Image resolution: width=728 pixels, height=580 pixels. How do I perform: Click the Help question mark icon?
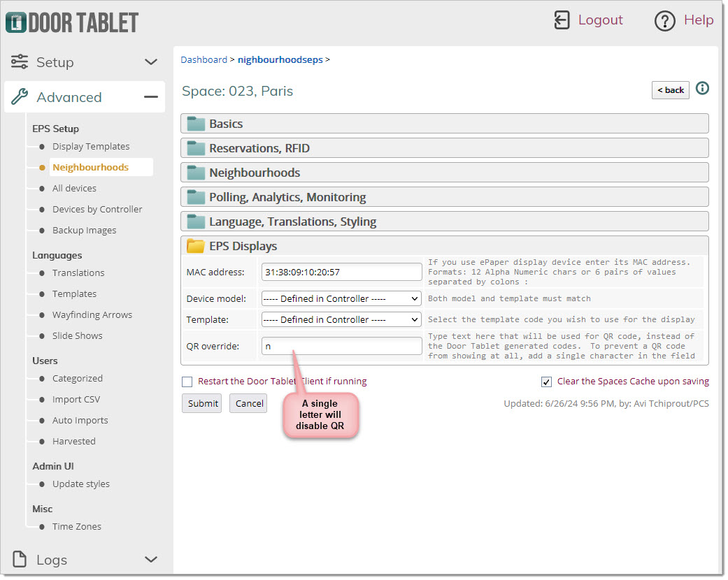pos(664,21)
